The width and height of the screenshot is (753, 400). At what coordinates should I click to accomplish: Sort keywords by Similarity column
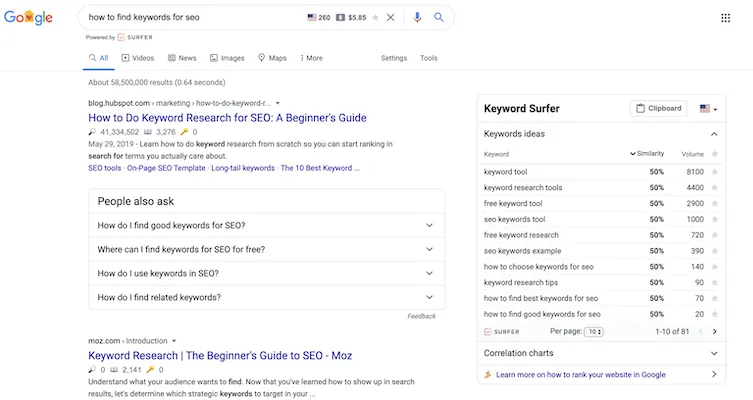click(x=647, y=154)
